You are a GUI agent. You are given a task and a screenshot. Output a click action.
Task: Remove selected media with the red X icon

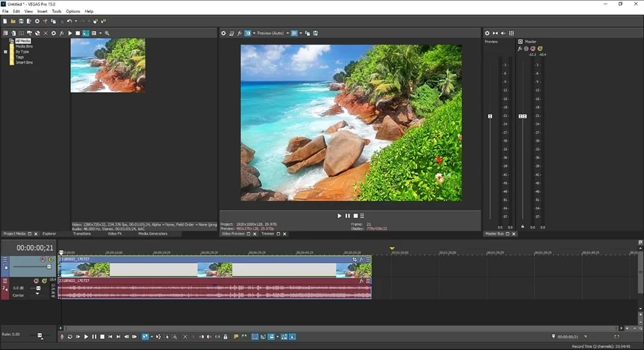[x=45, y=34]
